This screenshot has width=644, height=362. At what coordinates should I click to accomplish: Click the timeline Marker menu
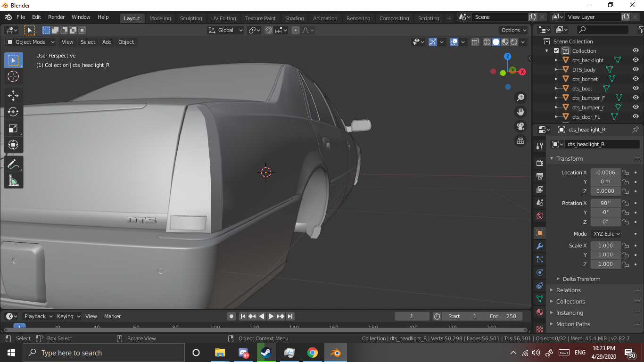tap(113, 316)
